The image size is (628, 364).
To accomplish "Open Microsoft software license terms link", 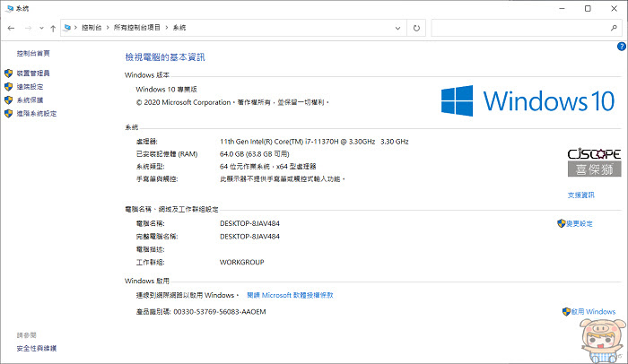I will 290,295.
